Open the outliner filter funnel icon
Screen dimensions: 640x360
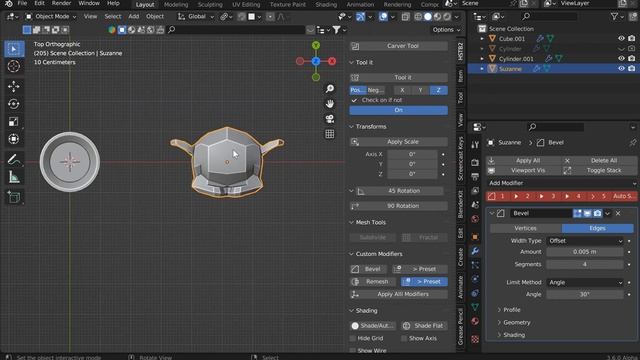coord(614,16)
